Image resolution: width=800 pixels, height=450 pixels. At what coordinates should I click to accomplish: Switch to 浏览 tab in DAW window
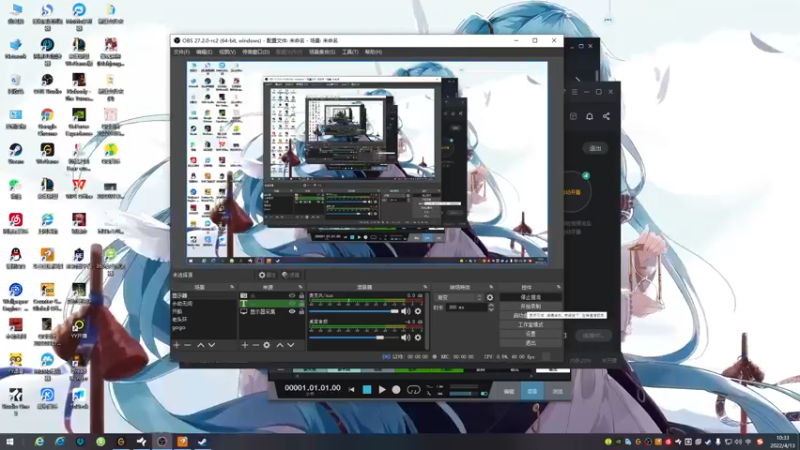(x=557, y=391)
